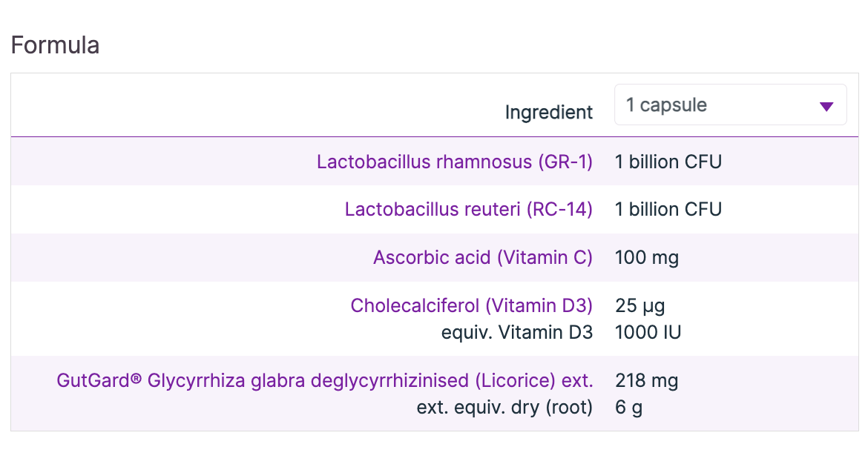The width and height of the screenshot is (868, 467).
Task: Click the 1000 IU Vitamin D3 equivalent
Action: (x=648, y=332)
